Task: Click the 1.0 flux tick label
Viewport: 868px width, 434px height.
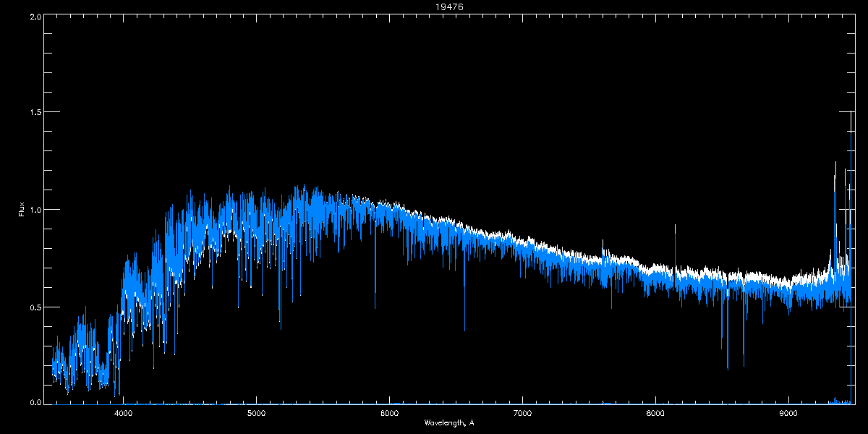Action: click(x=34, y=210)
